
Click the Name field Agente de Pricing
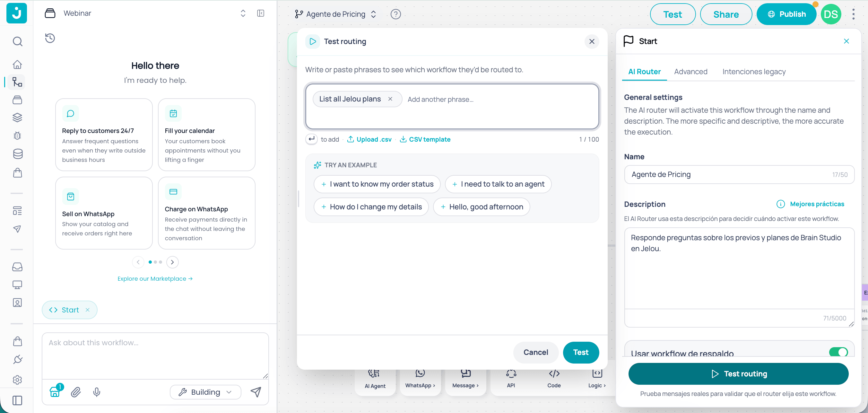pos(739,174)
